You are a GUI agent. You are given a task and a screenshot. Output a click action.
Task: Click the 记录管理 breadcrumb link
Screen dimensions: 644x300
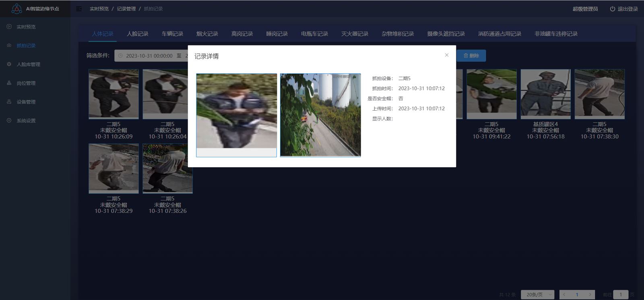pos(126,9)
